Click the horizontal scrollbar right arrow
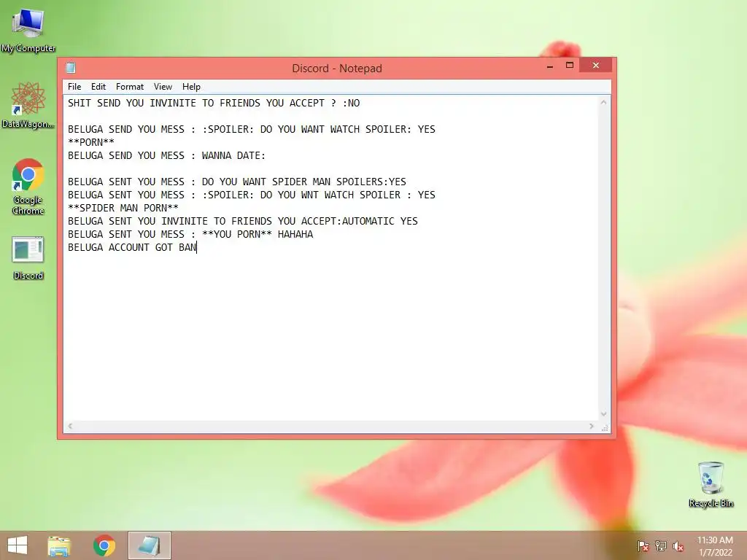This screenshot has height=560, width=747. click(x=591, y=426)
